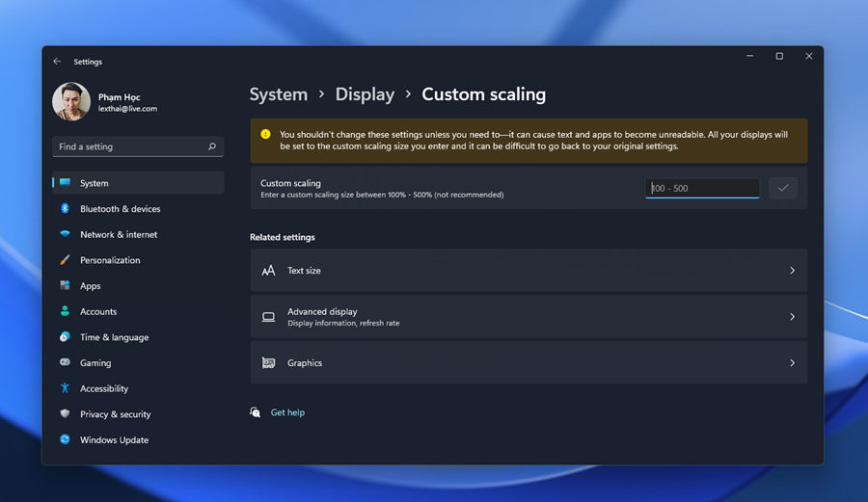Viewport: 868px width, 502px height.
Task: Click the Apps grid icon in sidebar
Action: (x=65, y=285)
